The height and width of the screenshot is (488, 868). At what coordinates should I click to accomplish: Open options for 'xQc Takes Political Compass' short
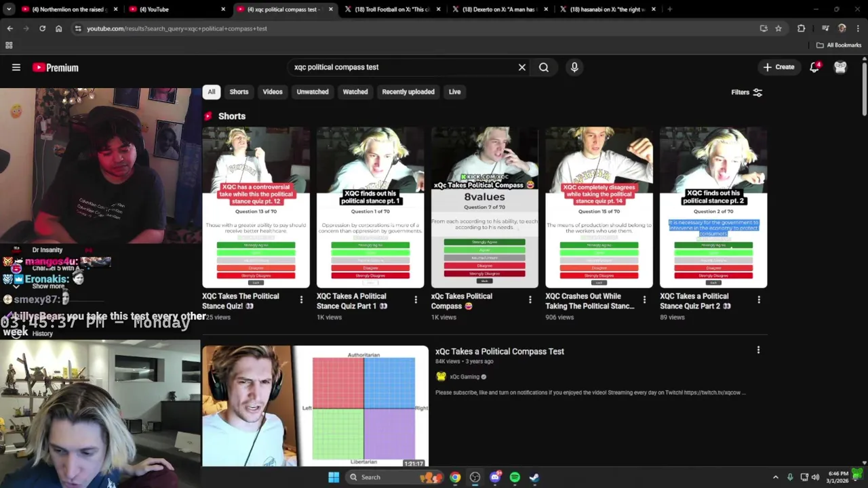click(530, 300)
